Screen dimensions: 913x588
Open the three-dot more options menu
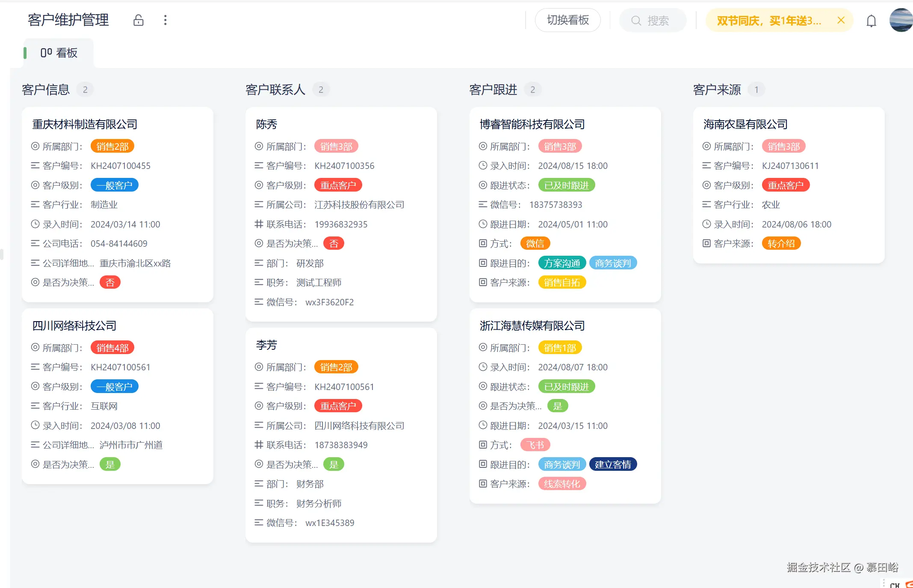[165, 20]
